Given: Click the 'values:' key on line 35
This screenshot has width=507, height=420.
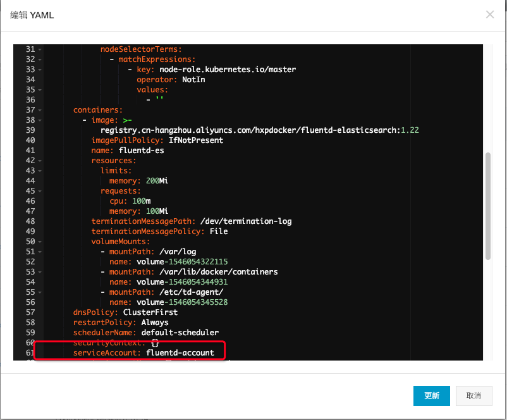Looking at the screenshot, I should [x=152, y=90].
